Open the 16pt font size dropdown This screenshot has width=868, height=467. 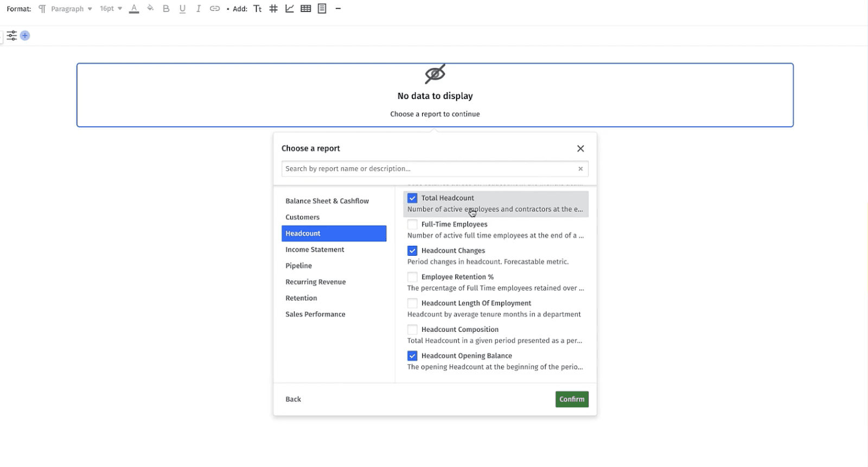(x=111, y=9)
